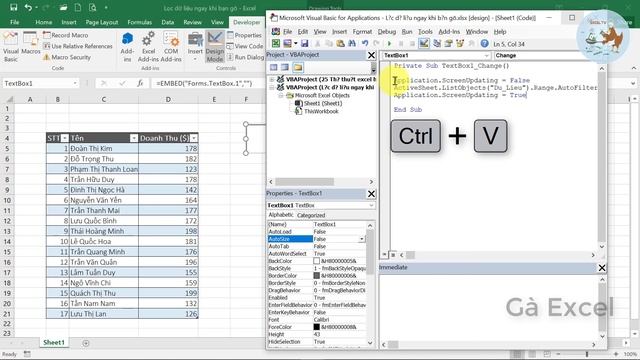Viewport: 640px width, 360px height.
Task: Click Object Browser icon in VBA toolbar
Action: pos(460,43)
